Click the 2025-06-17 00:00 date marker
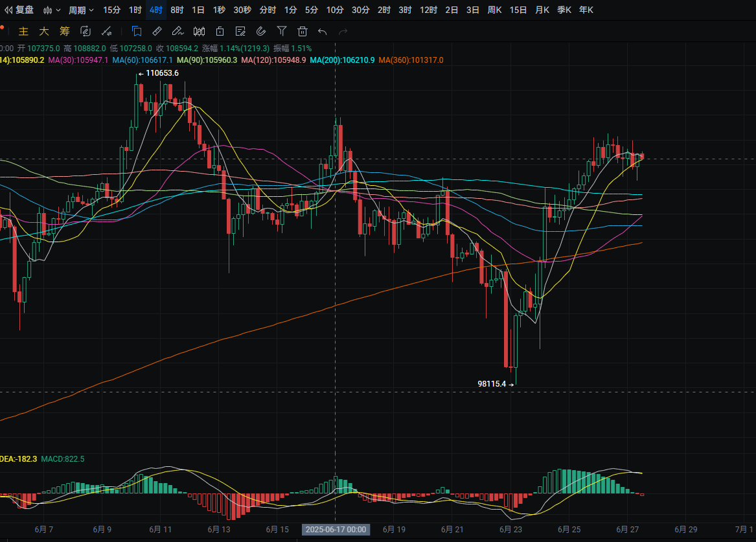 tap(336, 530)
